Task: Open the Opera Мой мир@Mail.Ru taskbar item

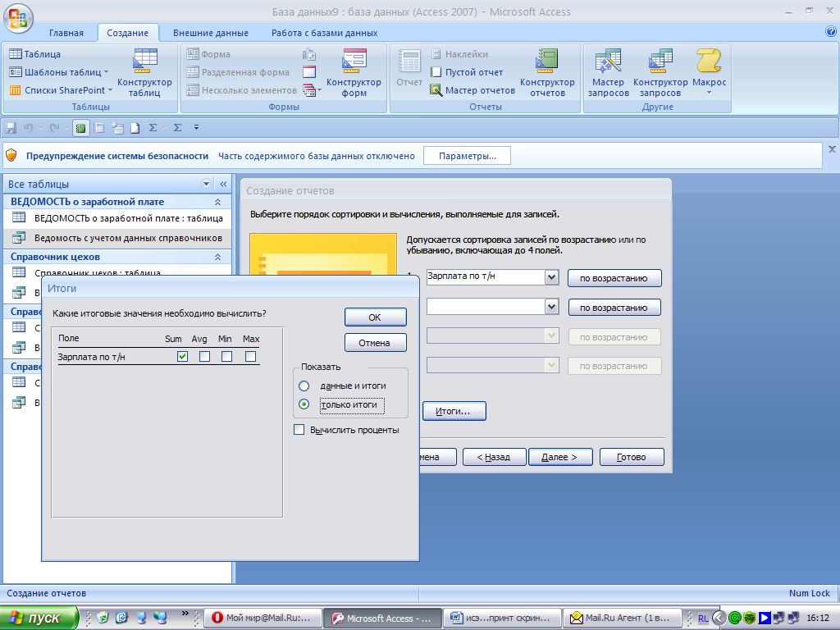Action: [x=263, y=618]
